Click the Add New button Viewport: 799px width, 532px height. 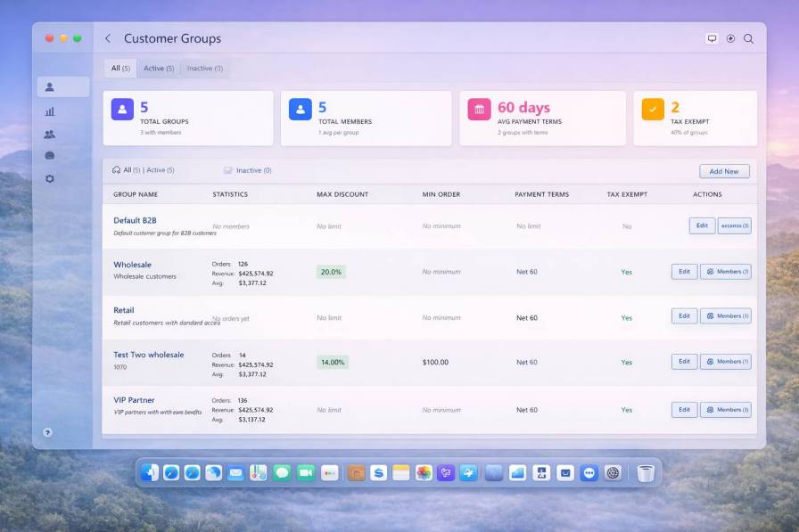724,170
